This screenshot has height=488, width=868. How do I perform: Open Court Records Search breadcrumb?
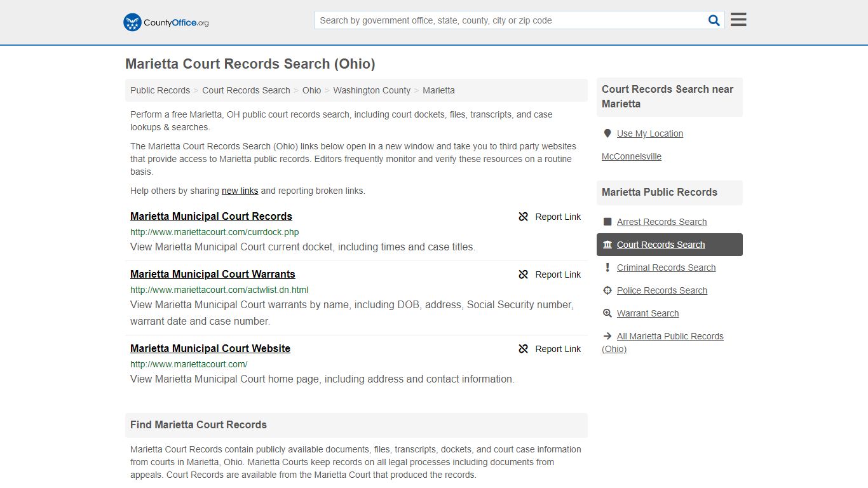tap(246, 90)
